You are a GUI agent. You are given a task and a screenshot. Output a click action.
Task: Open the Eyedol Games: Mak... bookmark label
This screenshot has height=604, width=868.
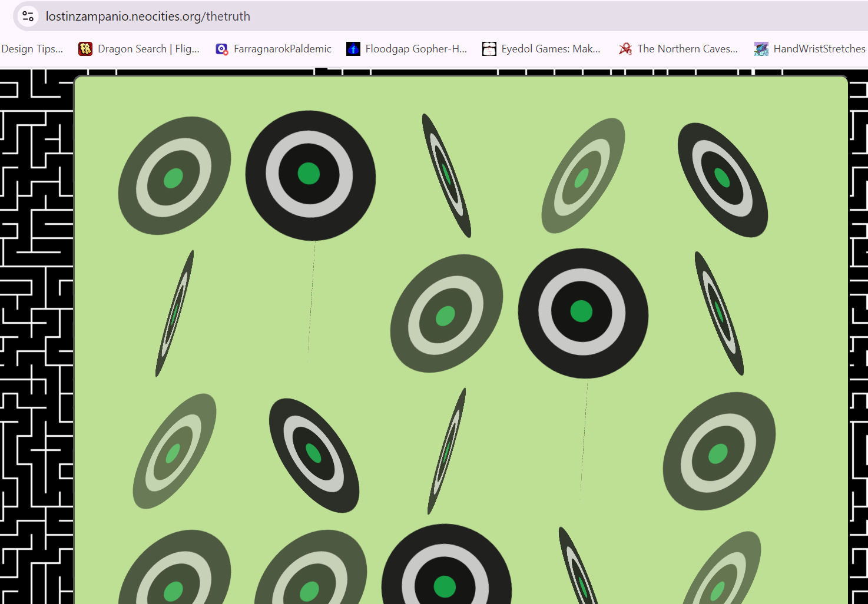coord(551,49)
